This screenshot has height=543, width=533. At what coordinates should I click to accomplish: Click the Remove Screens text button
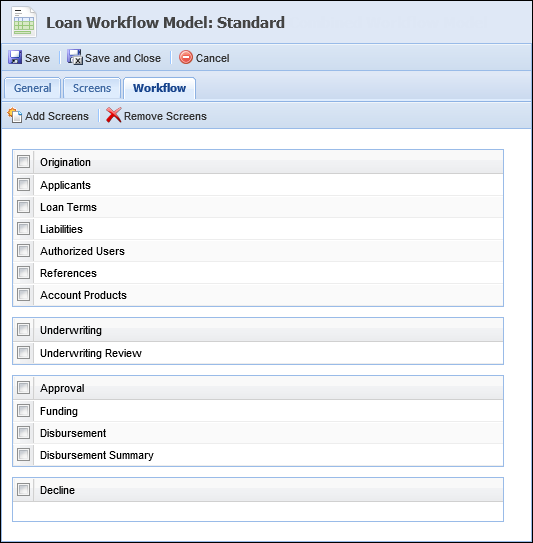(x=165, y=116)
